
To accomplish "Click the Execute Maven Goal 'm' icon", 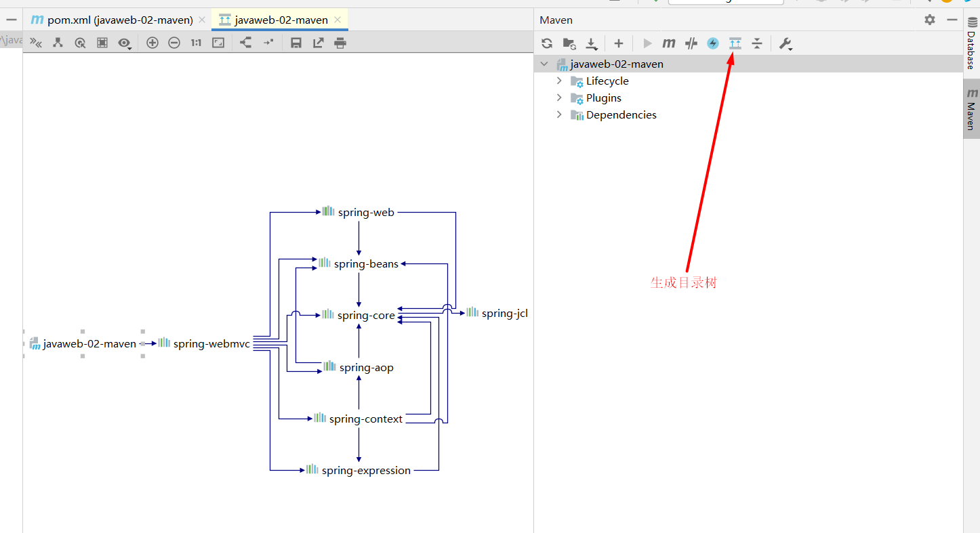I will pyautogui.click(x=669, y=43).
